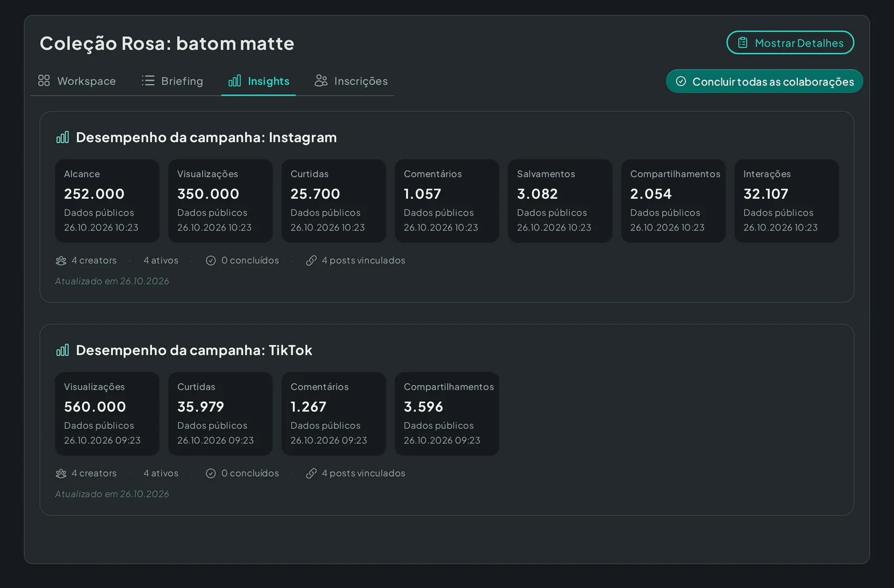Click "4 ativos" in the Instagram section
Viewport: 894px width, 588px height.
click(x=161, y=261)
